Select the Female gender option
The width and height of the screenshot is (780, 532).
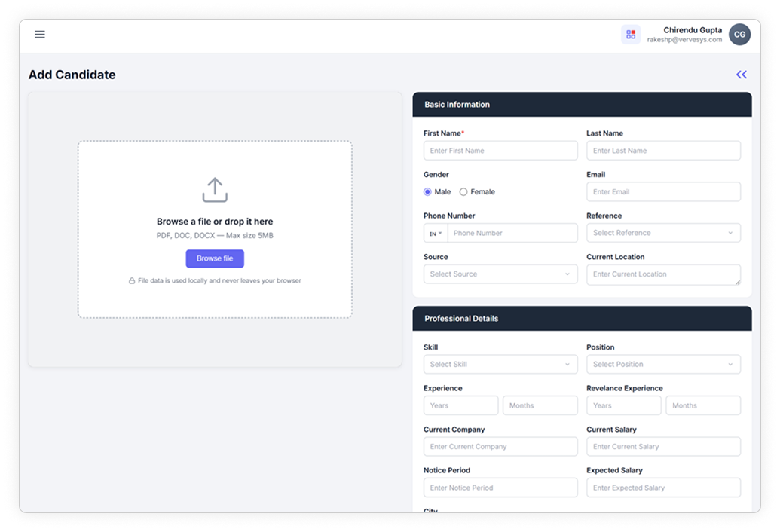[463, 192]
